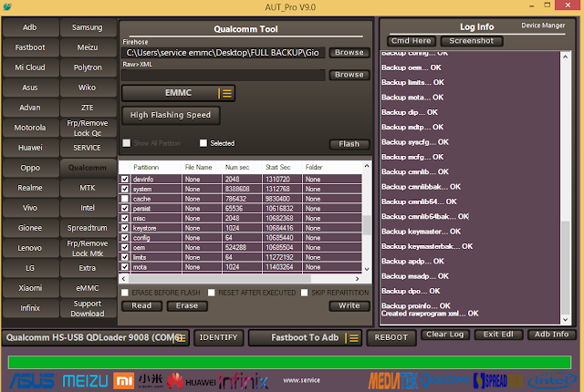Click the MEDIATEK logo at bottom
Screen dimensions: 584x392
393,381
